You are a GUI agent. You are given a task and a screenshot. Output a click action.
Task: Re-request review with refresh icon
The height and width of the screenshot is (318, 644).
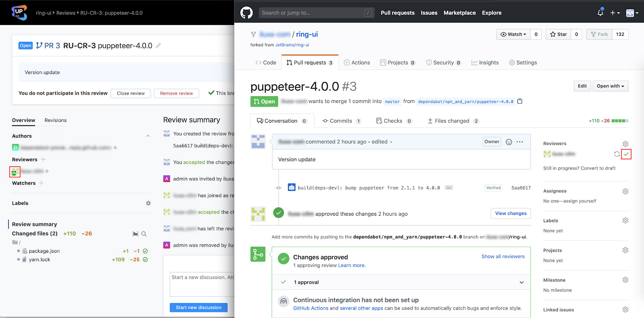(617, 154)
